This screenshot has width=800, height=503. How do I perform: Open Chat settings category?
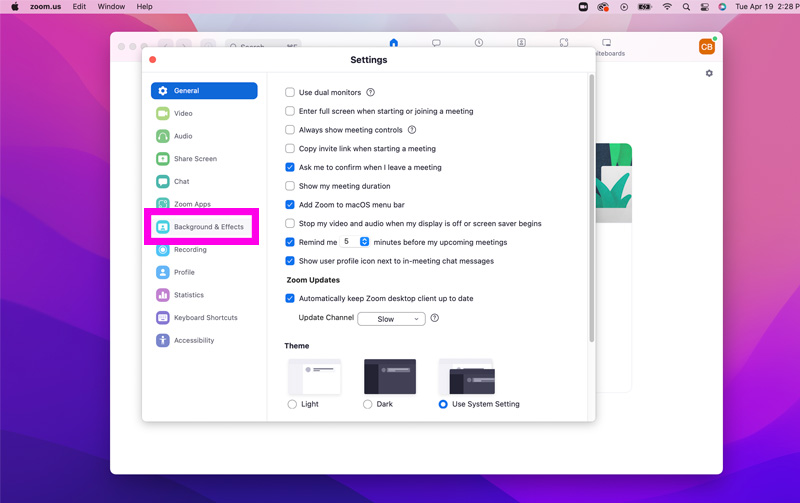click(x=204, y=182)
